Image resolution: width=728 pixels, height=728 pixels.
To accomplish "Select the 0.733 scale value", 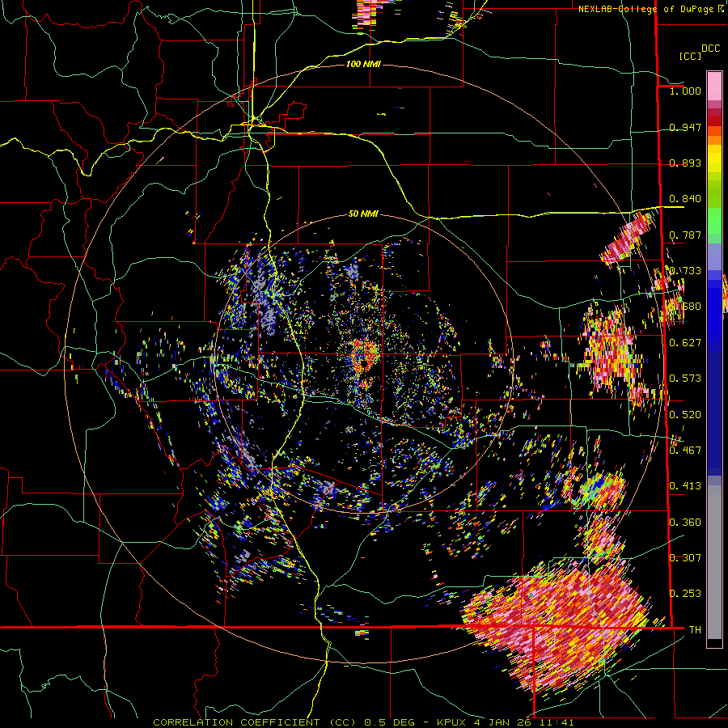I will pyautogui.click(x=685, y=271).
